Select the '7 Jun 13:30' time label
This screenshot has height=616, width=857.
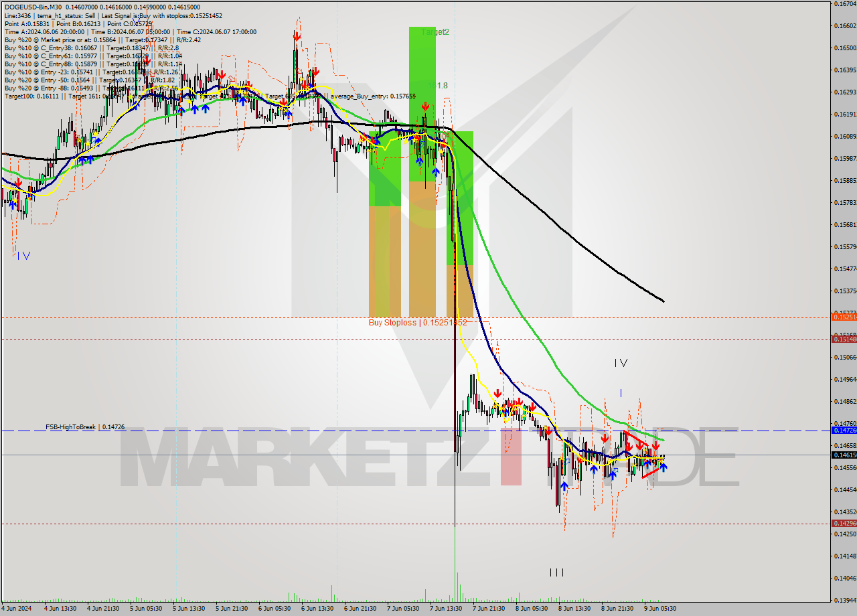pyautogui.click(x=445, y=609)
